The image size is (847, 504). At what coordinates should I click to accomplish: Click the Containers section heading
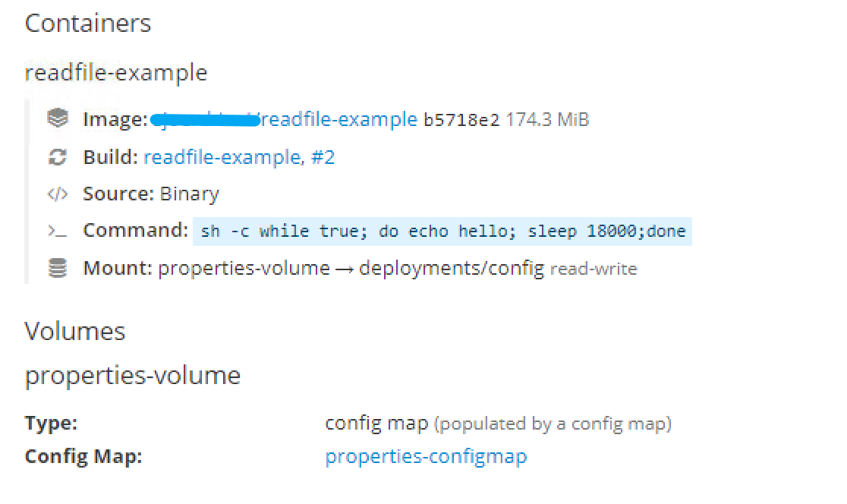click(87, 24)
